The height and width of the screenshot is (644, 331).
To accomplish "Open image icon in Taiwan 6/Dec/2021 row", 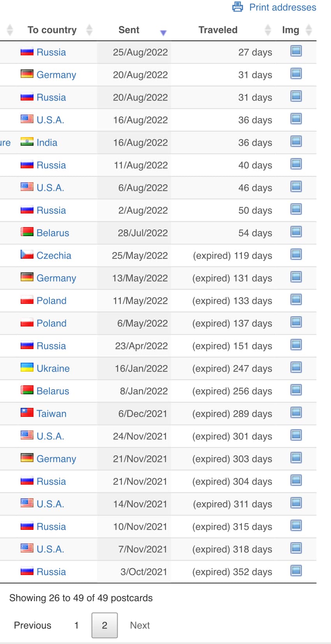I will pyautogui.click(x=296, y=413).
